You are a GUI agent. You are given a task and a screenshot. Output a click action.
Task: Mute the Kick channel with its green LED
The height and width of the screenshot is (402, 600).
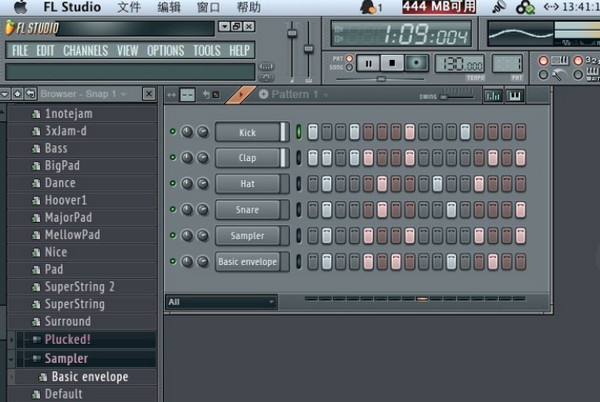point(173,132)
